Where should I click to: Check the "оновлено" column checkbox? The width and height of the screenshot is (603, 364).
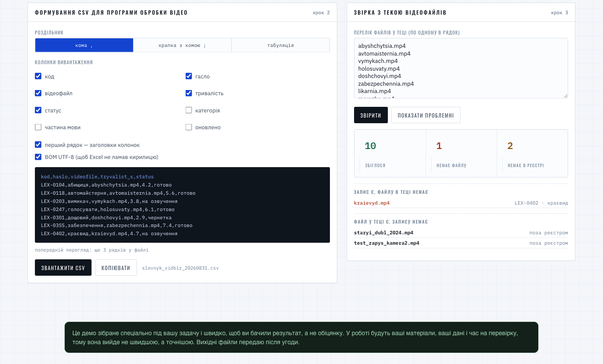point(189,127)
